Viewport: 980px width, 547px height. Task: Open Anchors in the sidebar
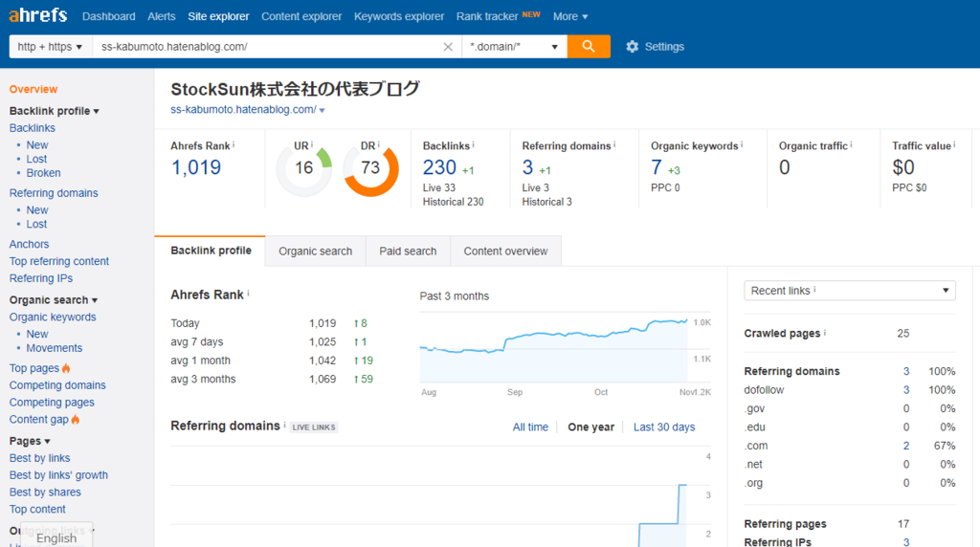pyautogui.click(x=29, y=244)
